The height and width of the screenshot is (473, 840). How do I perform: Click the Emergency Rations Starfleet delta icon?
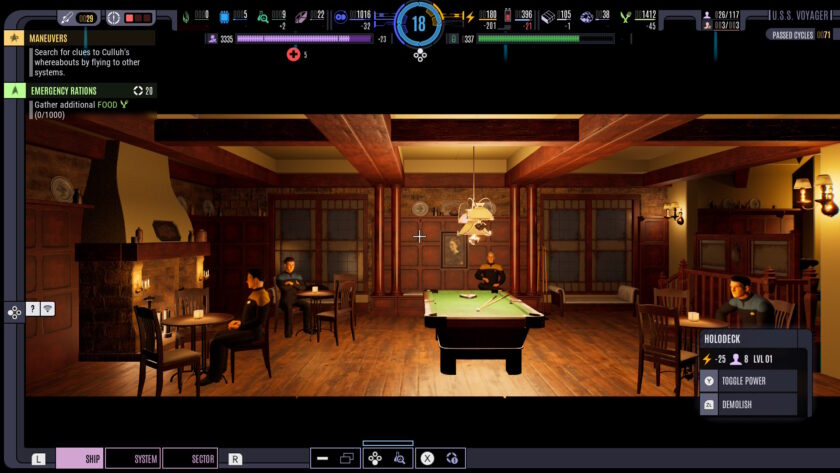[14, 91]
